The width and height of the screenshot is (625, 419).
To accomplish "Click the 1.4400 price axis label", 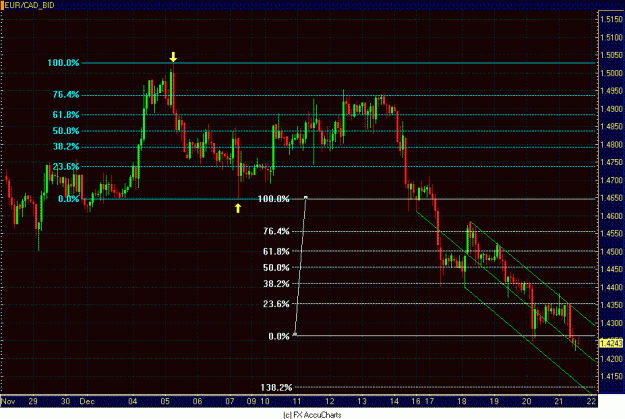I will [611, 287].
